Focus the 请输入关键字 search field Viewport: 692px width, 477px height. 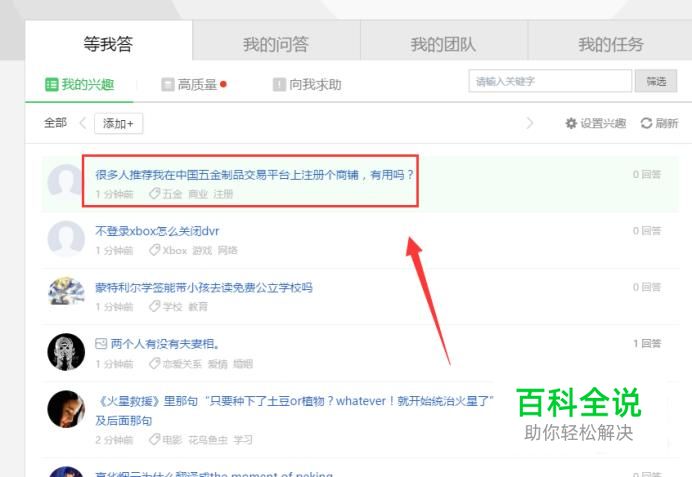pos(550,81)
